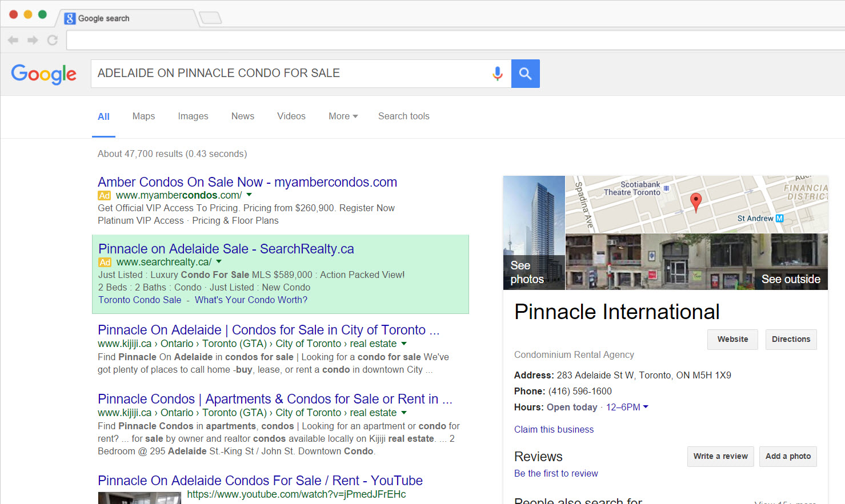Click the Google logo
The image size is (845, 504).
[x=43, y=74]
